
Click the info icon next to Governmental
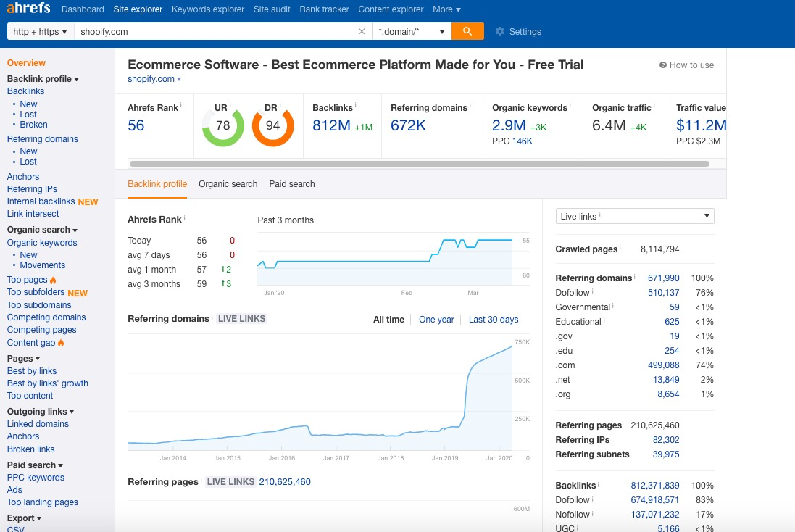pyautogui.click(x=612, y=306)
